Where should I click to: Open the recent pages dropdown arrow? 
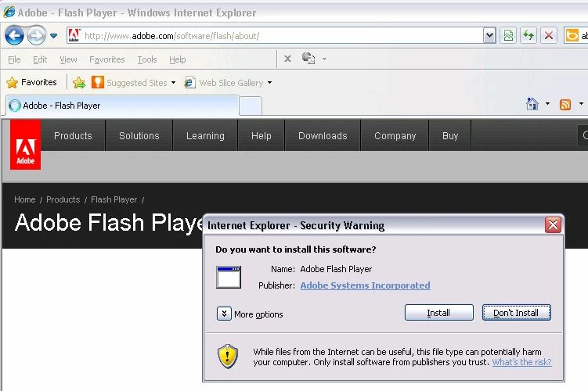[53, 36]
